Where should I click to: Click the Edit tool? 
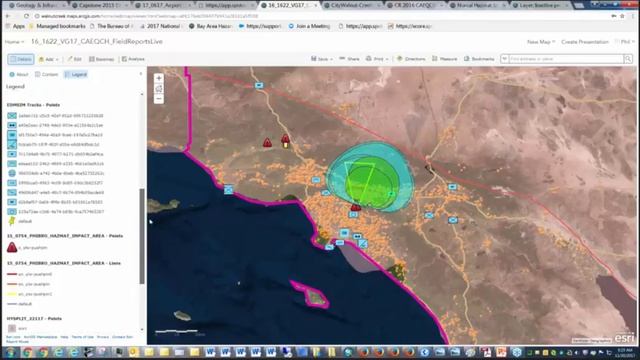74,59
